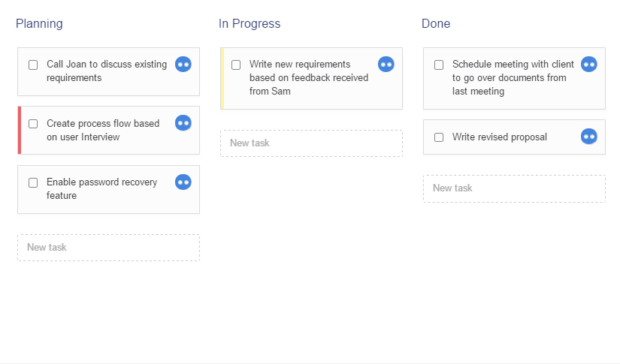Select the Planning column heading
The width and height of the screenshot is (620, 364).
pos(39,24)
